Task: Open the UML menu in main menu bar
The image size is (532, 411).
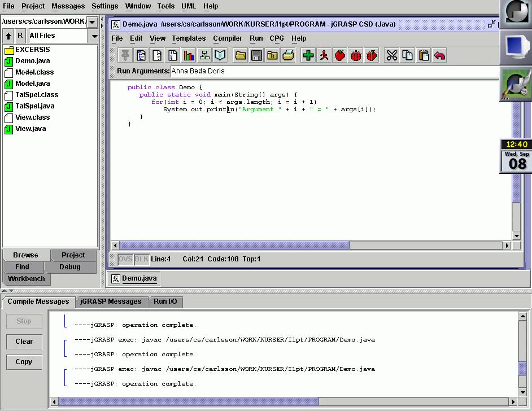Action: coord(188,6)
